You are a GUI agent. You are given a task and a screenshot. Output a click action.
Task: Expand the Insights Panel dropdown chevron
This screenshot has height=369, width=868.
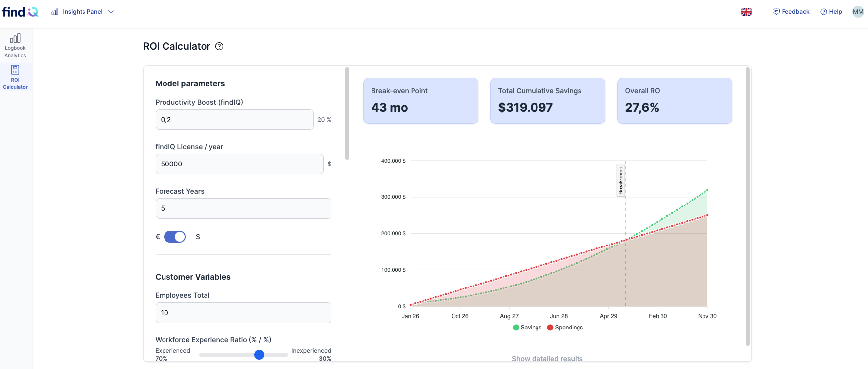[x=111, y=12]
